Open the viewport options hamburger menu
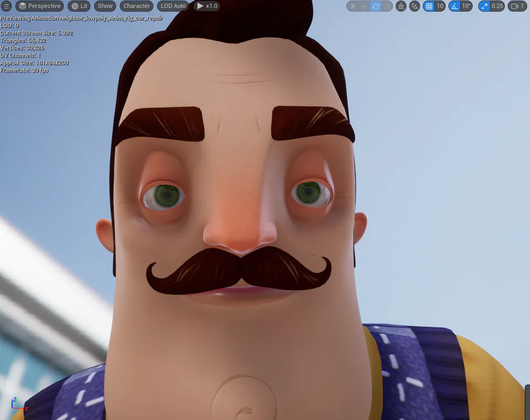This screenshot has width=530, height=420. [x=6, y=6]
